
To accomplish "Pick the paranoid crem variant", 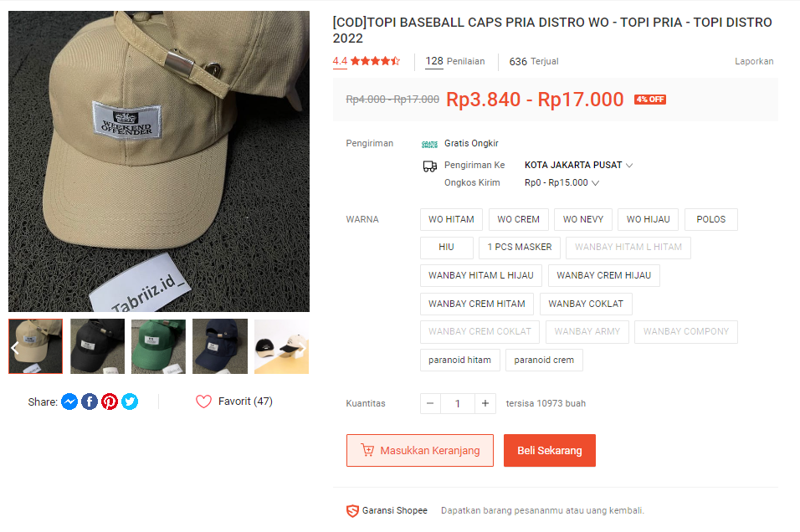I will pos(544,361).
